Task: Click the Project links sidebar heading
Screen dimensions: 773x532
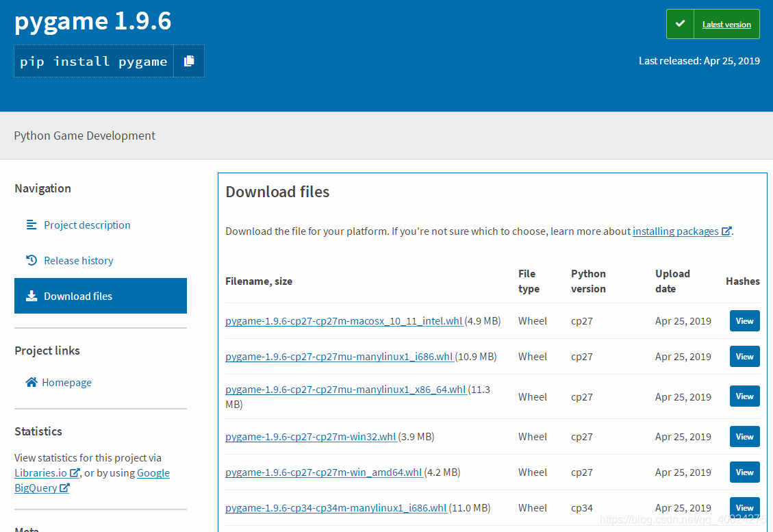Action: (x=47, y=351)
